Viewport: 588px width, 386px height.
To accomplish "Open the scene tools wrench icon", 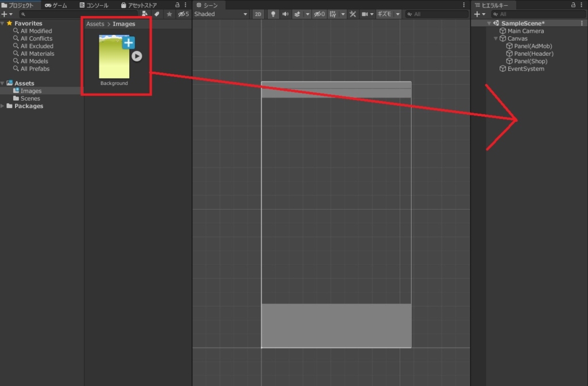I will click(x=353, y=14).
